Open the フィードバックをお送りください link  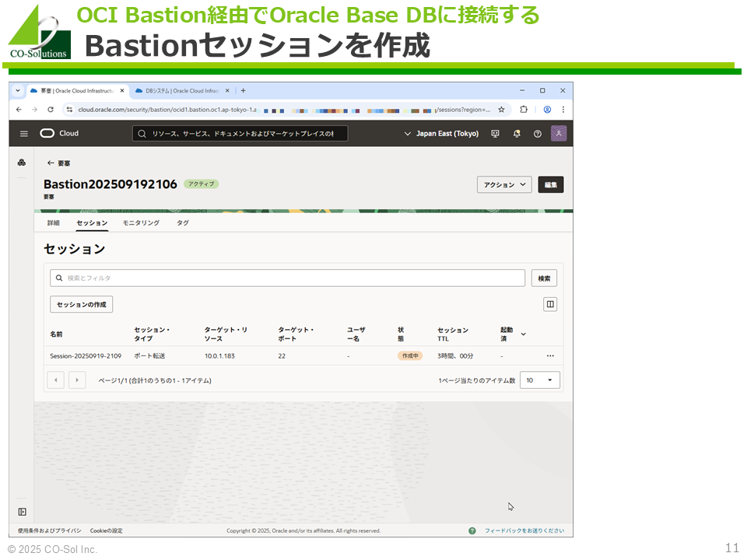click(x=524, y=531)
